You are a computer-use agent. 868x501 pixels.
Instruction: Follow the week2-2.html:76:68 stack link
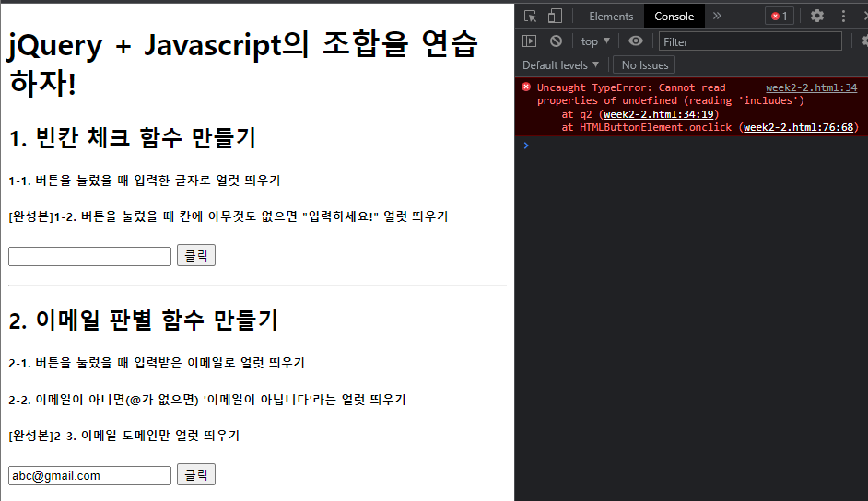coord(798,127)
